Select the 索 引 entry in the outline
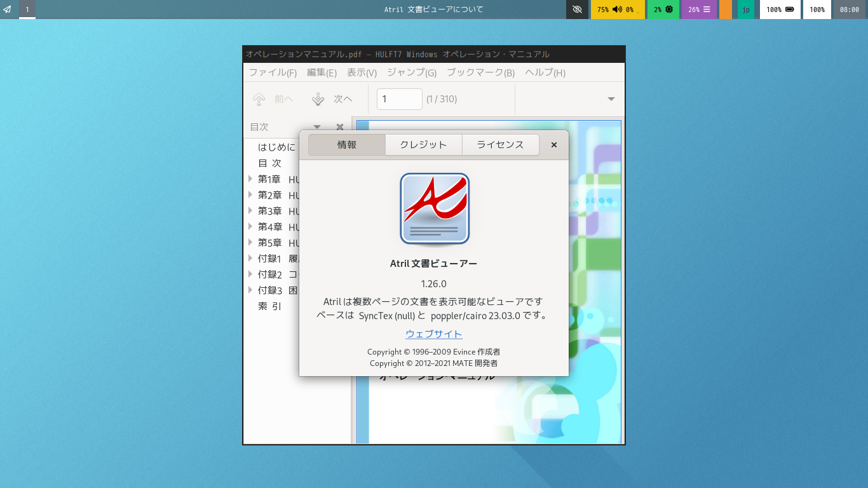Screen dimensions: 868x488 tap(269, 306)
